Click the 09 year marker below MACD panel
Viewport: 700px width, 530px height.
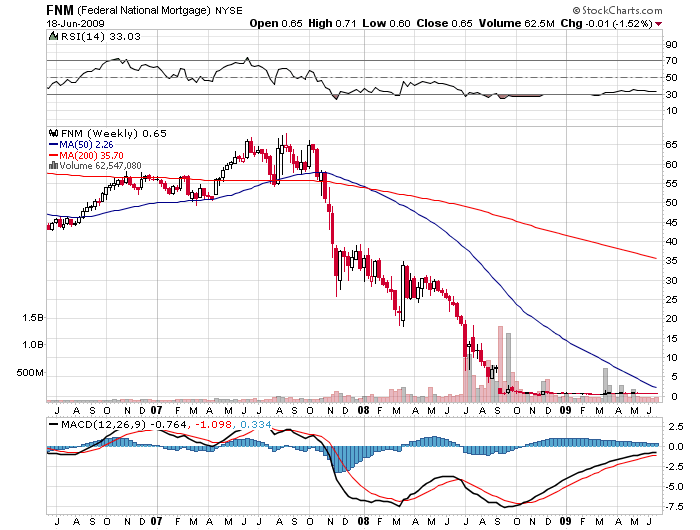pos(565,521)
